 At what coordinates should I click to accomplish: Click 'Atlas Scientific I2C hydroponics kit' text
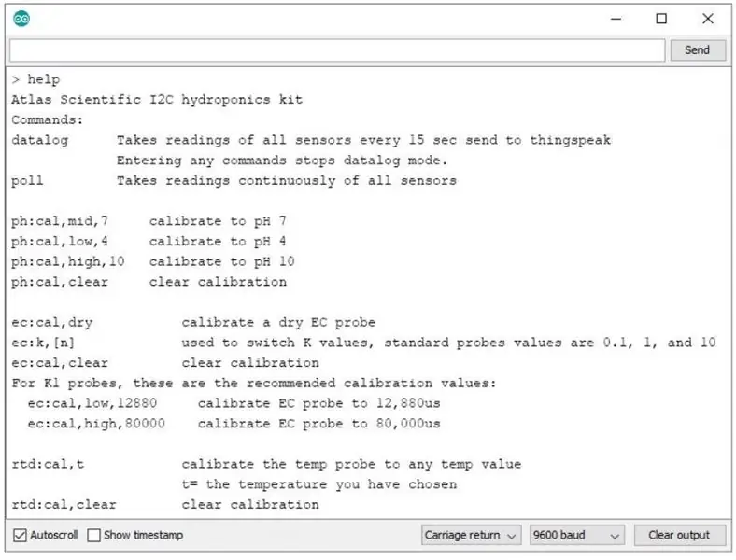point(157,100)
